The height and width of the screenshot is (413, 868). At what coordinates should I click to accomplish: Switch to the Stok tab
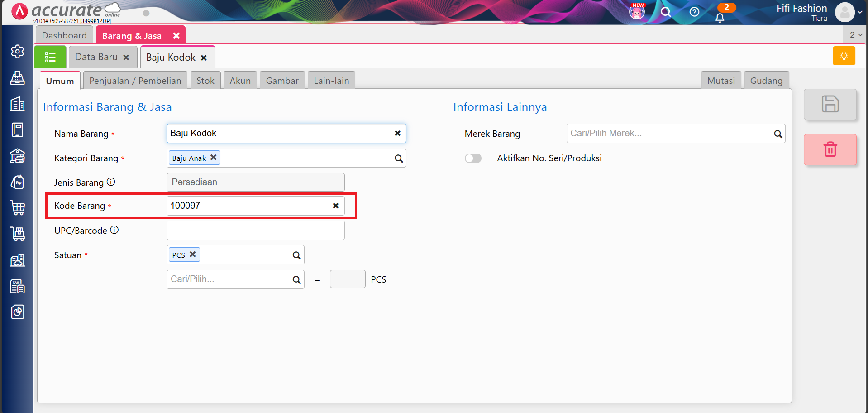pos(205,81)
